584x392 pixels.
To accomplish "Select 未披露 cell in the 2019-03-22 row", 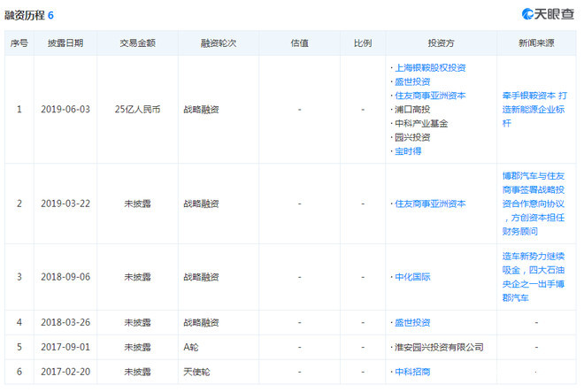I will click(x=137, y=204).
